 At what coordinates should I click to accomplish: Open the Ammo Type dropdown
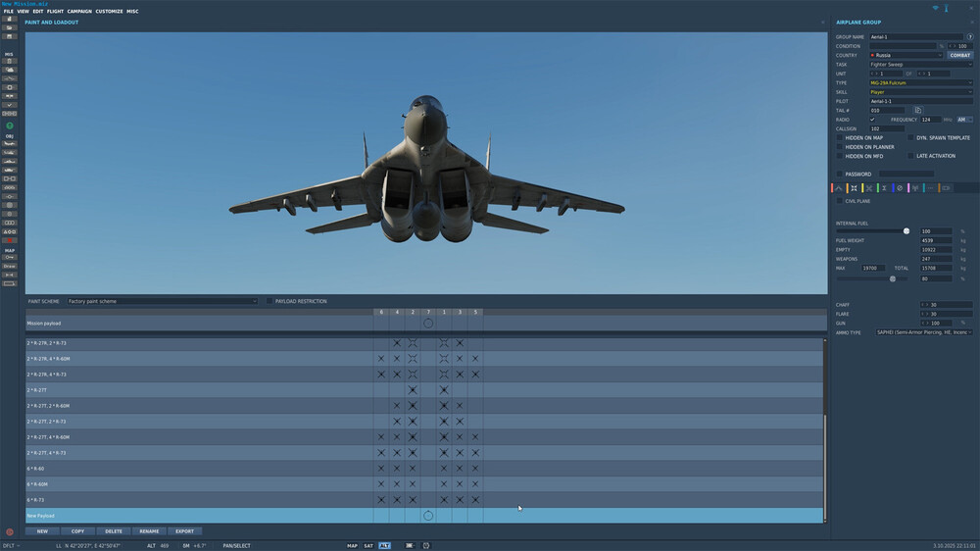point(924,332)
